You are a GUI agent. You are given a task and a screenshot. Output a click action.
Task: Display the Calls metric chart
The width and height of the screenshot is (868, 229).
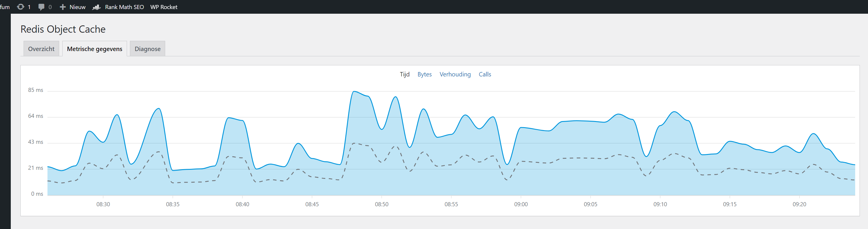(x=485, y=74)
